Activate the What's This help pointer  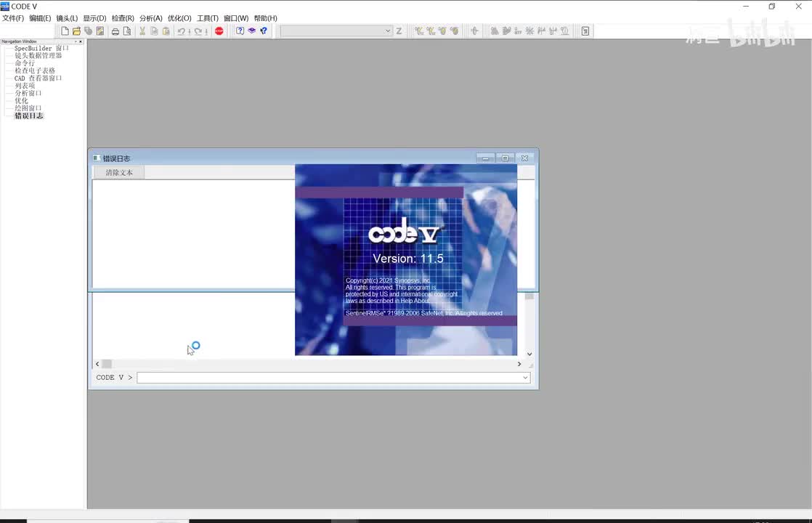264,31
